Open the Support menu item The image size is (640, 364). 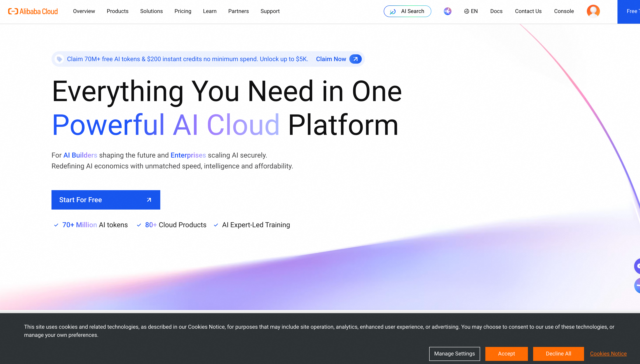[270, 11]
